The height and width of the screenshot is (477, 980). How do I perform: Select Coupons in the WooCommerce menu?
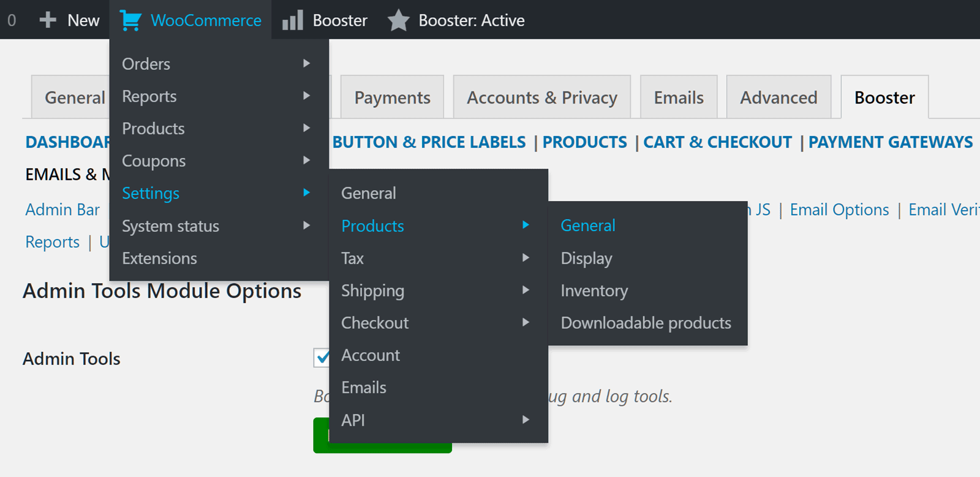click(x=219, y=161)
